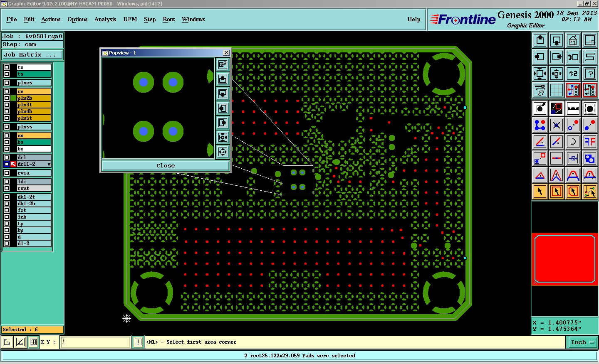599x364 pixels.
Task: Click the 1:2 zoom ratio icon
Action: [573, 74]
